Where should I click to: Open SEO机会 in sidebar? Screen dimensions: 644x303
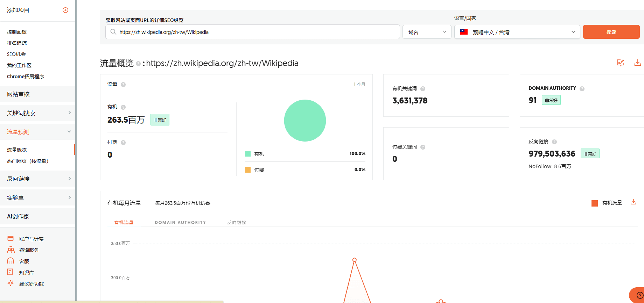[16, 54]
